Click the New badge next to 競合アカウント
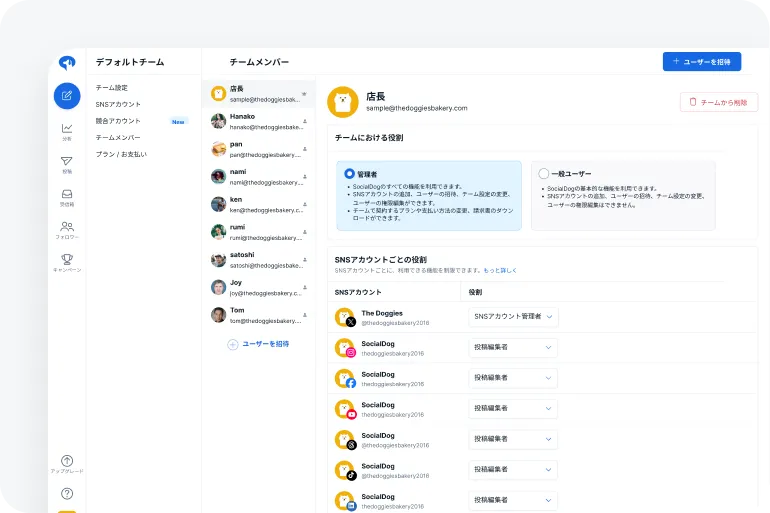Viewport: 770px width, 513px height. pyautogui.click(x=178, y=122)
